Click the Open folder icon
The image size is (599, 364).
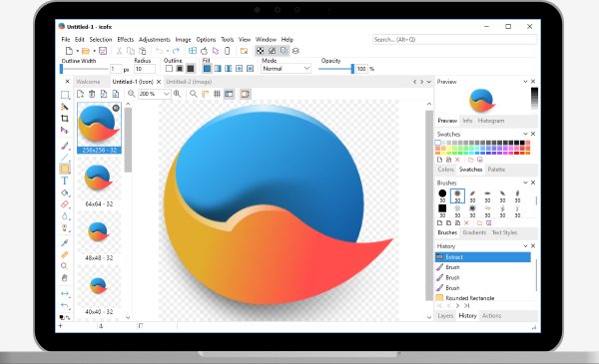click(86, 51)
